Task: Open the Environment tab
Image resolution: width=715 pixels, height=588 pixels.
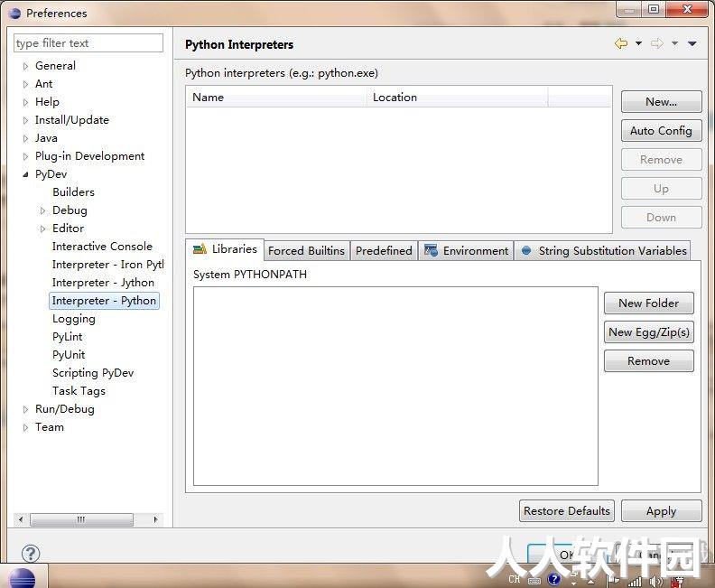Action: coord(466,251)
